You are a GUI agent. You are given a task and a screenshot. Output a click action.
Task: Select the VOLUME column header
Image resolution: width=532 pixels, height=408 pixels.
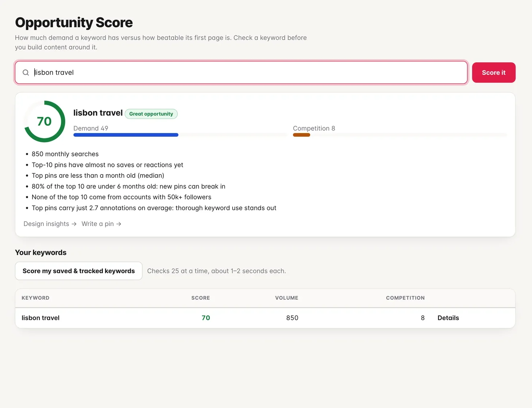coord(287,298)
